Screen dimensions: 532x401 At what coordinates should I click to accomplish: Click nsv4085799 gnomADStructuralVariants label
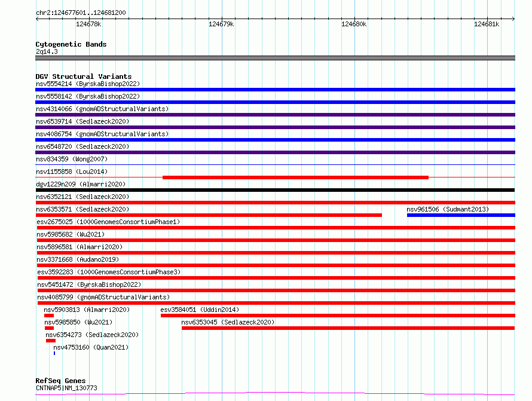[x=103, y=297]
